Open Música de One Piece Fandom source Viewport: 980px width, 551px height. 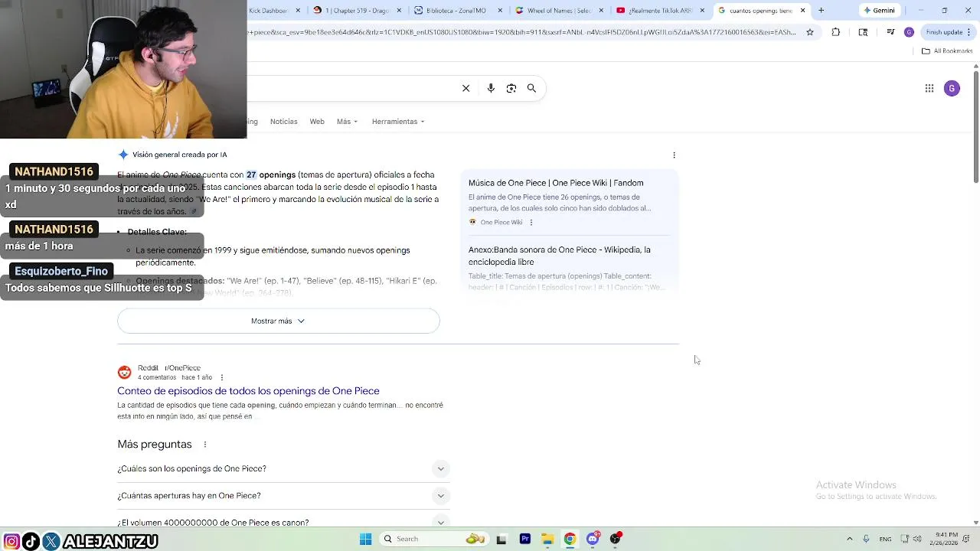(556, 183)
